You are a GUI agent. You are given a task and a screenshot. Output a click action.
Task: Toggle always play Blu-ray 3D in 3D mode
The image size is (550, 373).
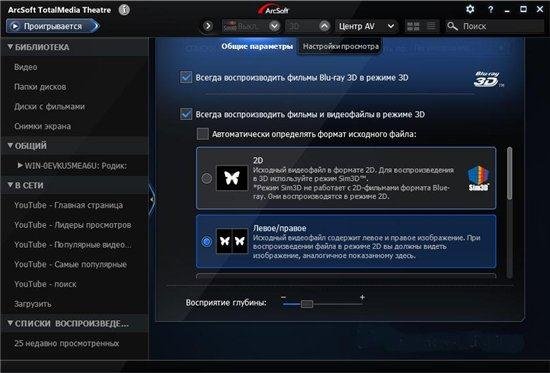click(x=186, y=77)
